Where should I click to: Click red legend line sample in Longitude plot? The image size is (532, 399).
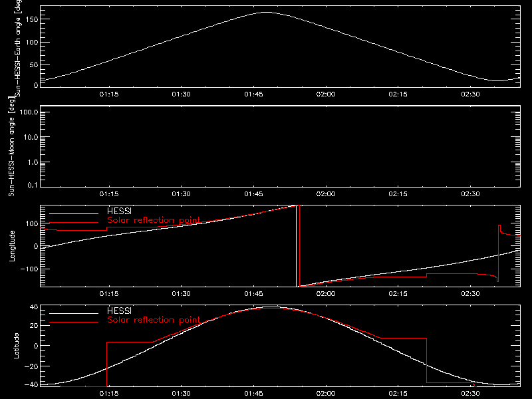click(74, 223)
